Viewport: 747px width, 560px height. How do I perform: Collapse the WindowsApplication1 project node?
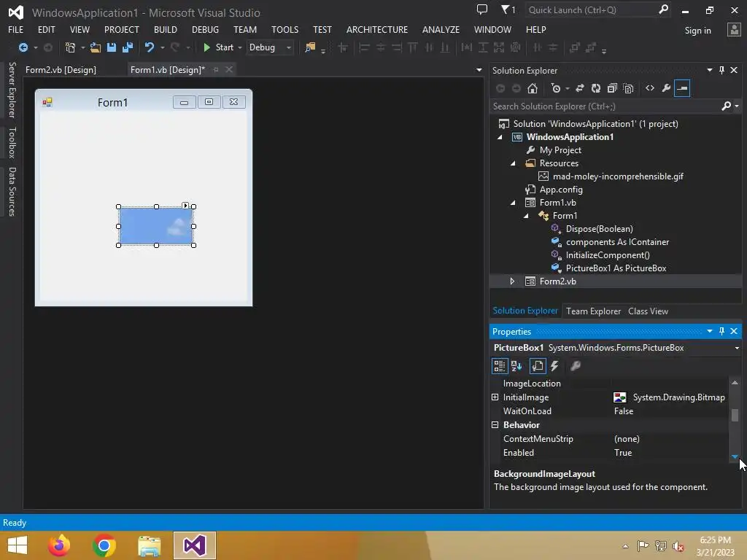pyautogui.click(x=500, y=137)
